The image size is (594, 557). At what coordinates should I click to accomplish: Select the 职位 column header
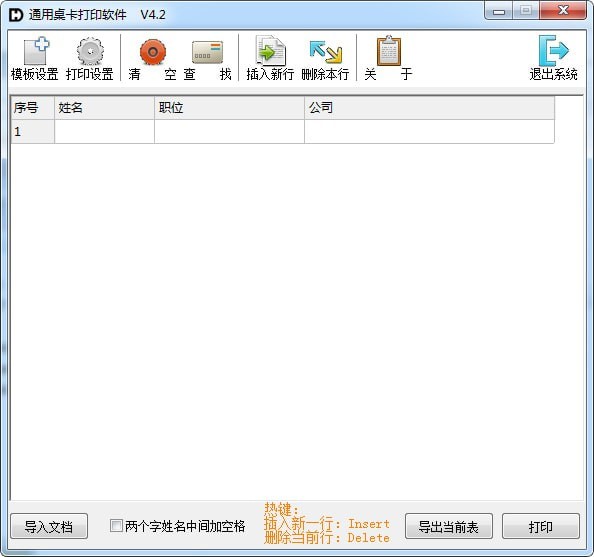click(x=229, y=108)
